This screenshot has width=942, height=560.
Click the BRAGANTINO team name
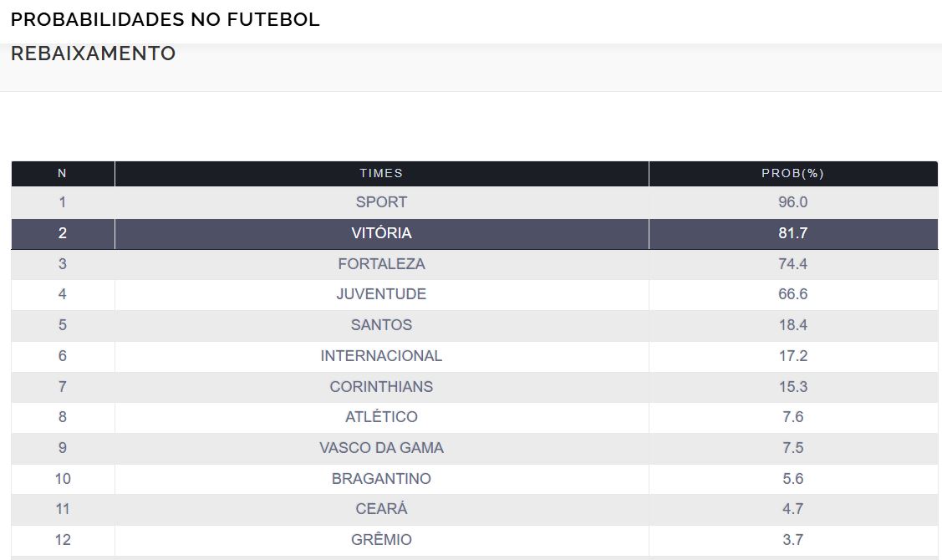(381, 479)
